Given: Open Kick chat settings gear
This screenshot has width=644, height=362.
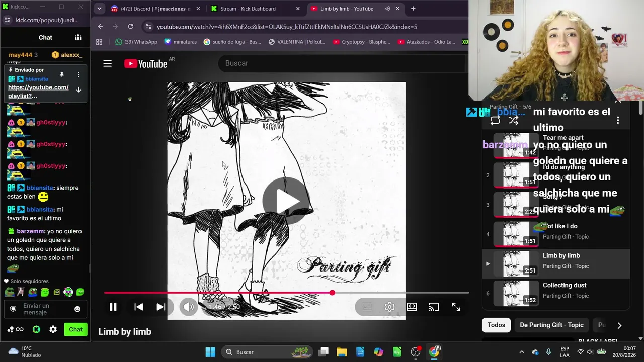Looking at the screenshot, I should click(x=53, y=330).
